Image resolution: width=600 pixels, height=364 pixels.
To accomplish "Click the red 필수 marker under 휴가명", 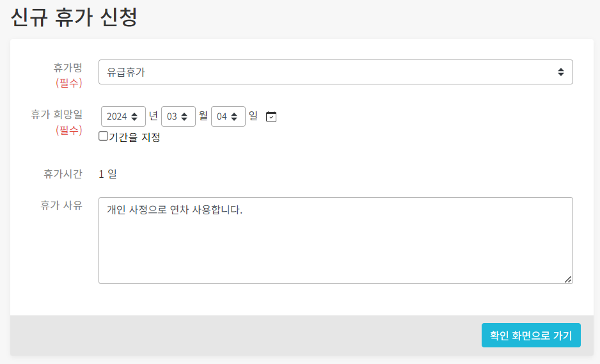I will point(68,83).
